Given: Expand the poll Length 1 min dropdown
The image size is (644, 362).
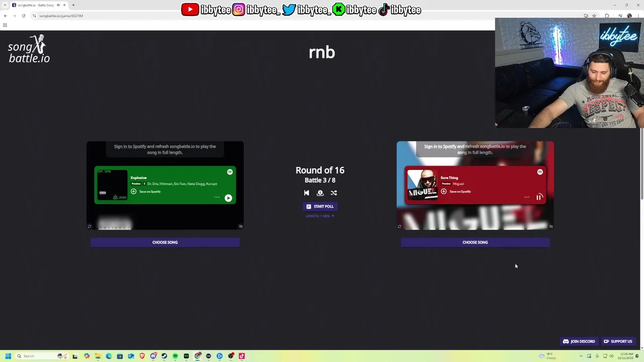Looking at the screenshot, I should click(320, 216).
